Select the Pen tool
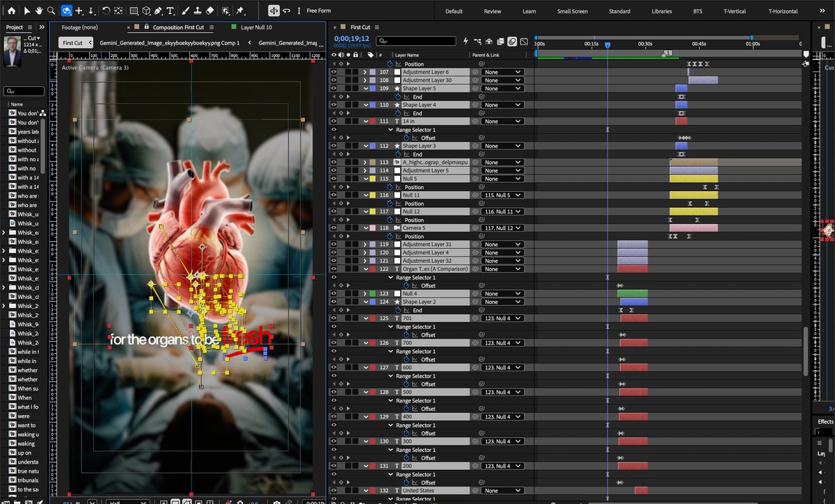835x504 pixels. tap(159, 11)
